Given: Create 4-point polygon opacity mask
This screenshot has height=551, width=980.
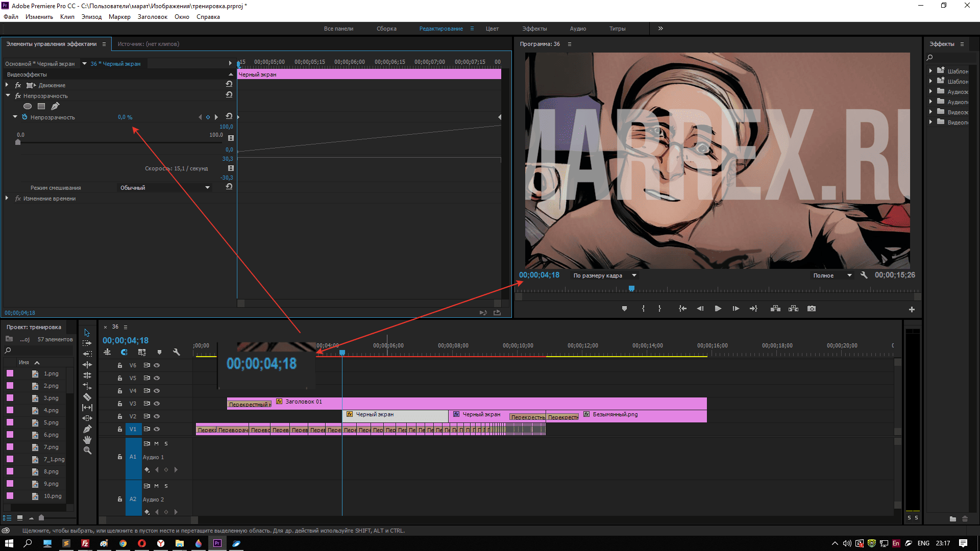Looking at the screenshot, I should pos(41,106).
